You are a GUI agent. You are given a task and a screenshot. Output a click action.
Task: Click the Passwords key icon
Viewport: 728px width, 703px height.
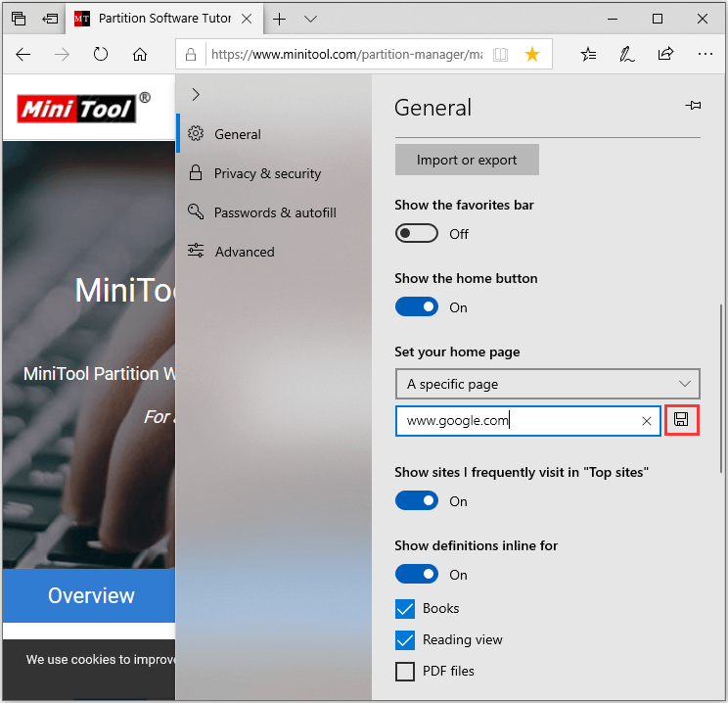click(x=196, y=211)
